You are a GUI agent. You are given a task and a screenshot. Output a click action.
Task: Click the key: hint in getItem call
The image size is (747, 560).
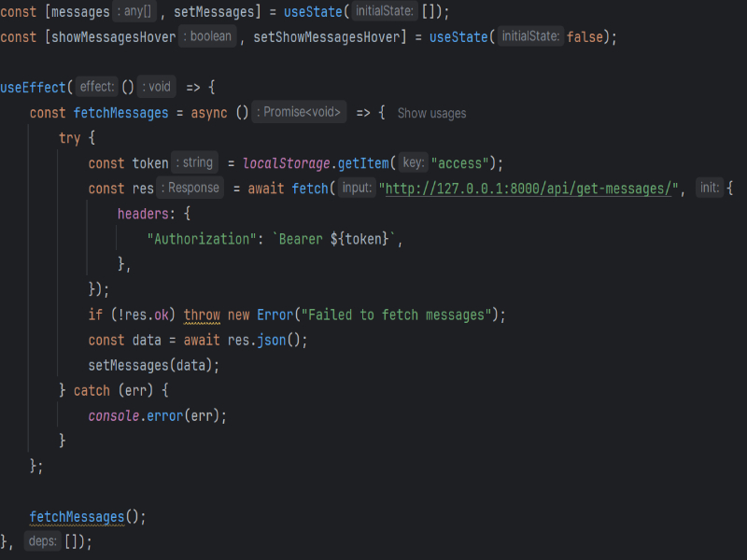pyautogui.click(x=414, y=163)
